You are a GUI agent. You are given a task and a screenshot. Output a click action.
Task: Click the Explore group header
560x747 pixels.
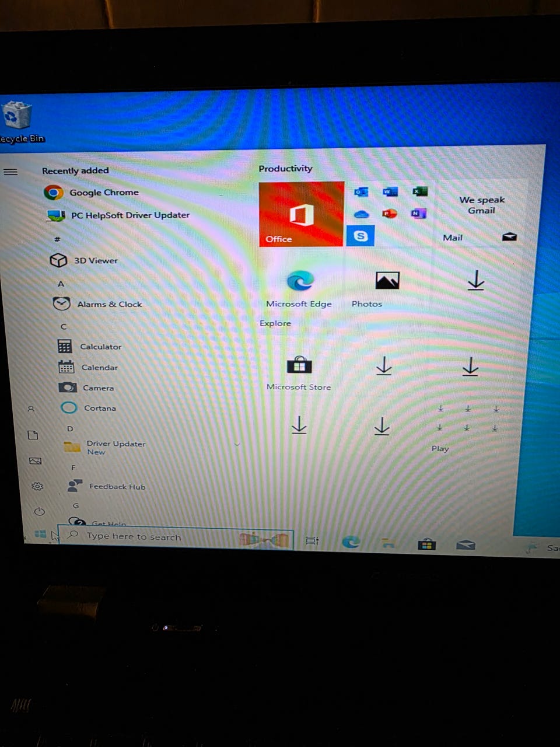275,323
